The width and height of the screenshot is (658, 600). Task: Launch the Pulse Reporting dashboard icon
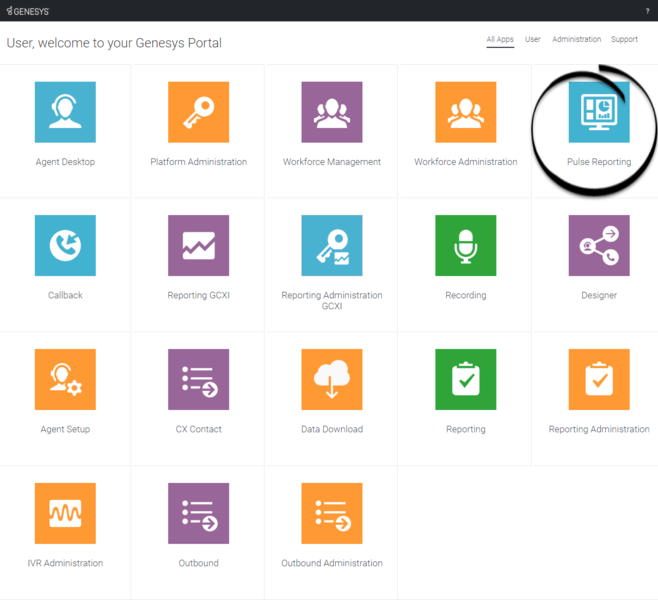(599, 112)
